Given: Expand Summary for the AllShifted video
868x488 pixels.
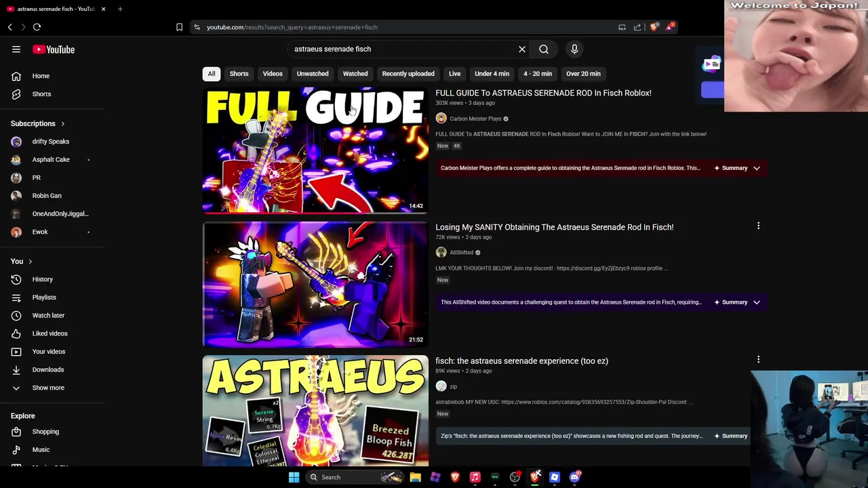Looking at the screenshot, I should [x=737, y=302].
